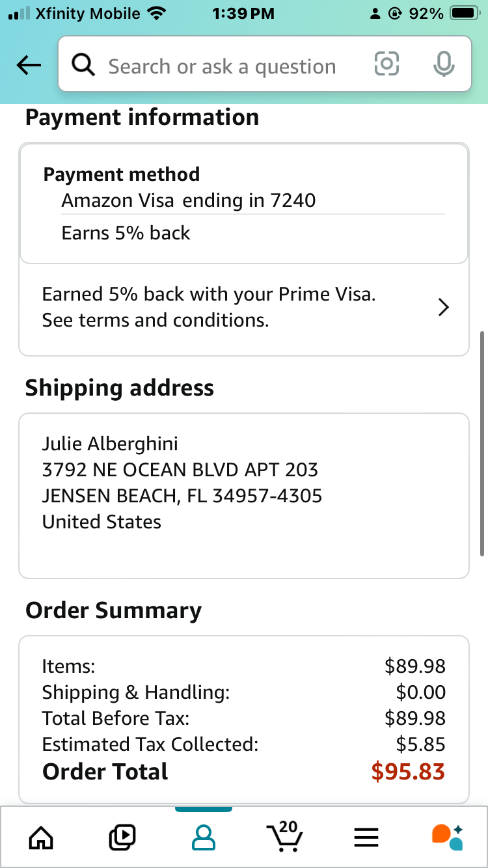
Task: Tap Earned 5% back with Prime Visa
Action: coord(209,294)
